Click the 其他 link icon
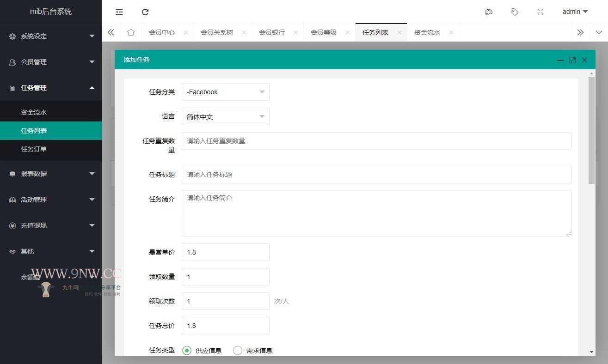Viewport: 608px width, 364px height. [12, 251]
